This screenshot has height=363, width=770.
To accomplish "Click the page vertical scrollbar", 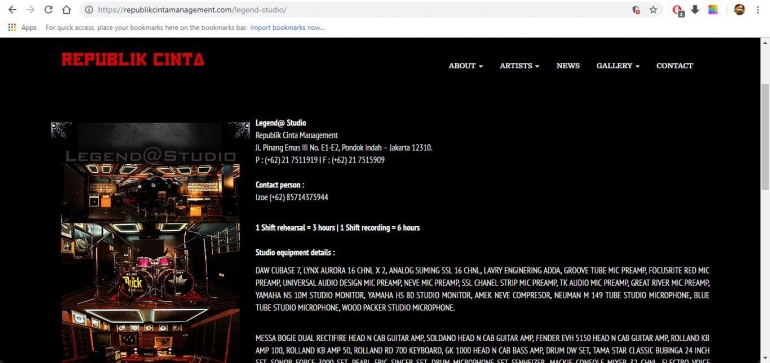I will 765,137.
